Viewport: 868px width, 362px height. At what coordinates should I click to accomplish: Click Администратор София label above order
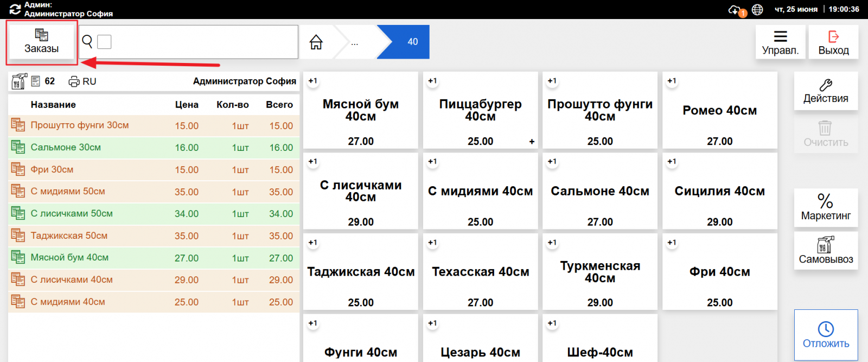pyautogui.click(x=245, y=81)
